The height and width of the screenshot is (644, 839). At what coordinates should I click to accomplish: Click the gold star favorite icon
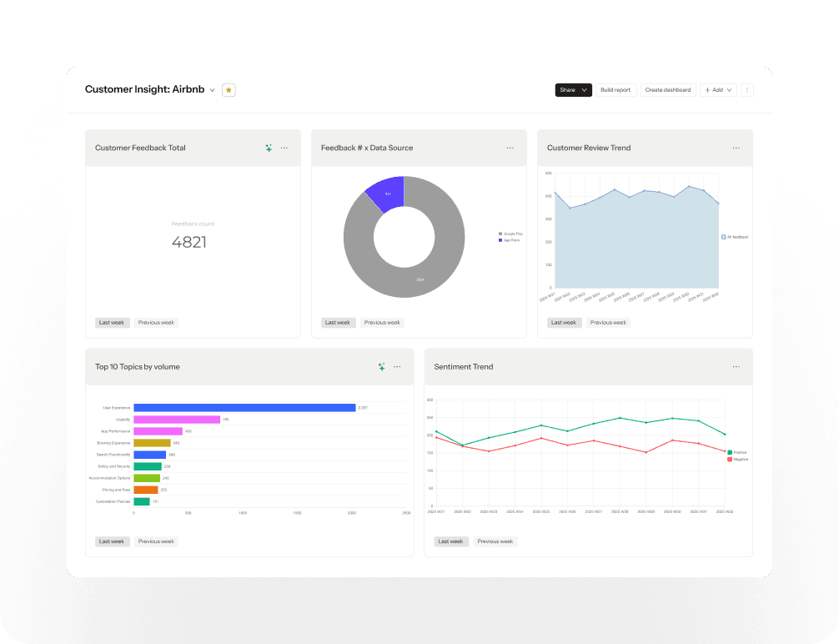(229, 90)
